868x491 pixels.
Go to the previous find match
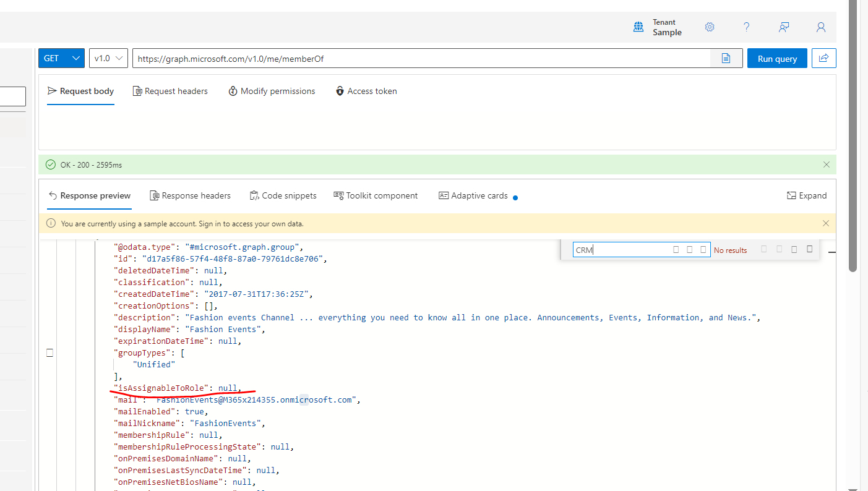pyautogui.click(x=764, y=249)
